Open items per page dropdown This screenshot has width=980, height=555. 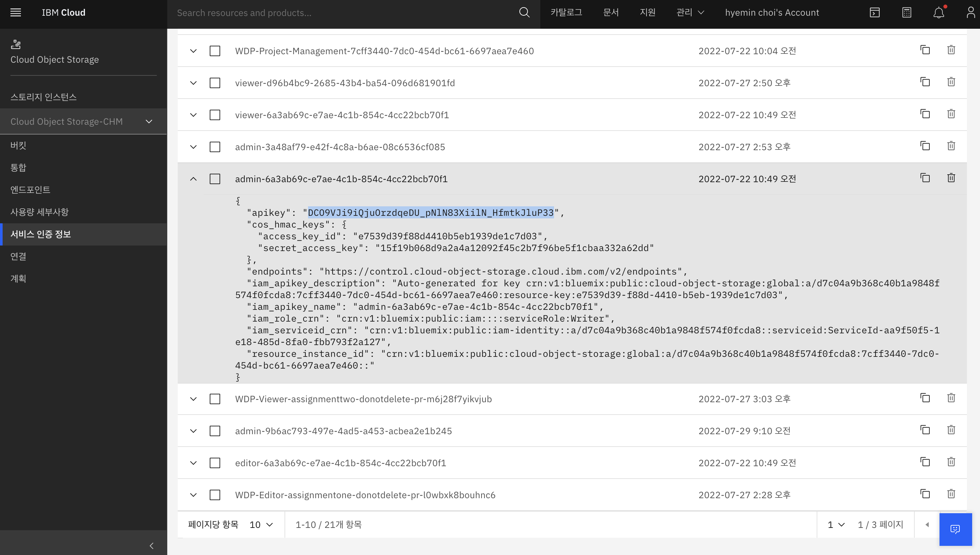[x=261, y=525]
